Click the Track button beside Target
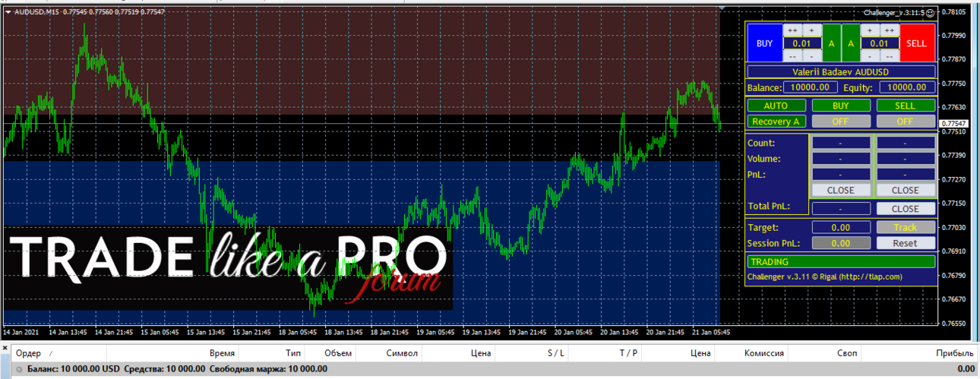Viewport: 980px width, 379px height. pos(905,227)
